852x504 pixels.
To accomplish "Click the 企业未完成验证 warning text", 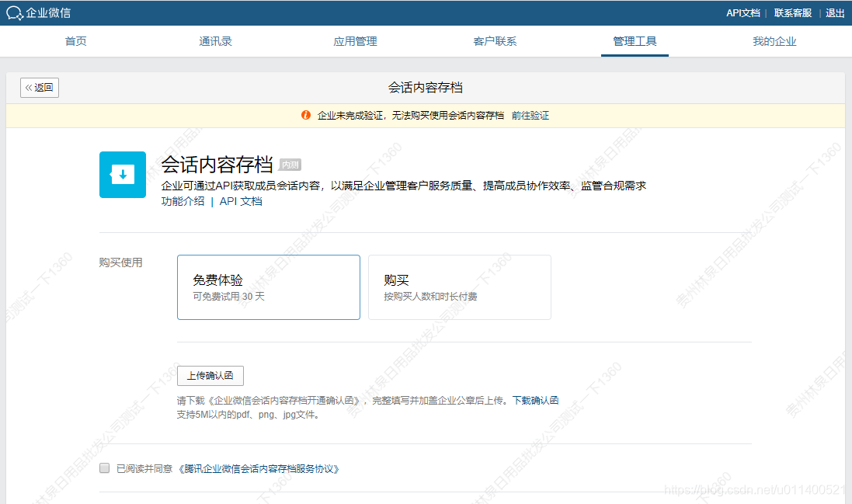I will point(411,115).
